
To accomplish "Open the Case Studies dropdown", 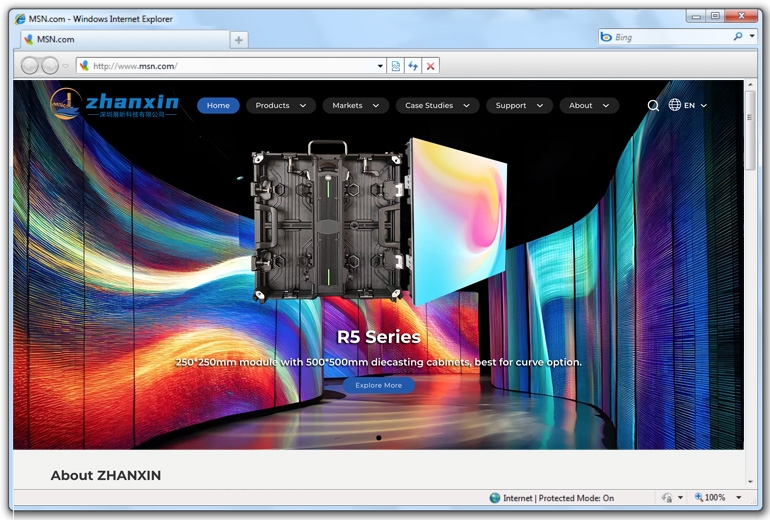I will tap(437, 106).
